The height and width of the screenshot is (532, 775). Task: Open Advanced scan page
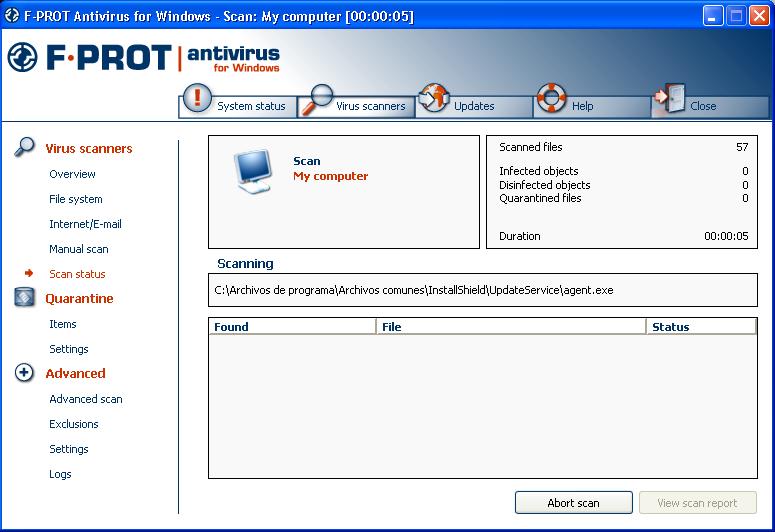(86, 399)
